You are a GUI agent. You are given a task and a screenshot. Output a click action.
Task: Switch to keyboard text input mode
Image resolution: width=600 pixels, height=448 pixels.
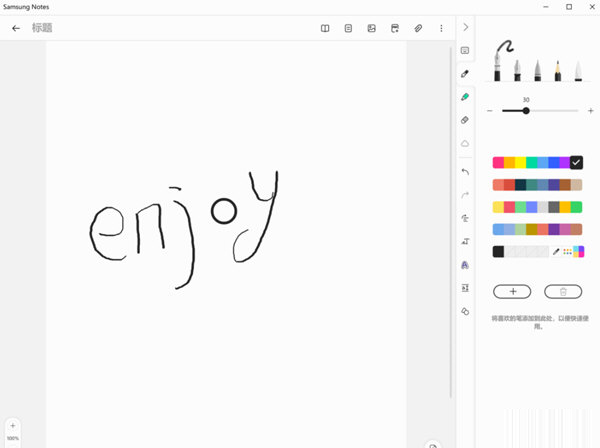(465, 50)
